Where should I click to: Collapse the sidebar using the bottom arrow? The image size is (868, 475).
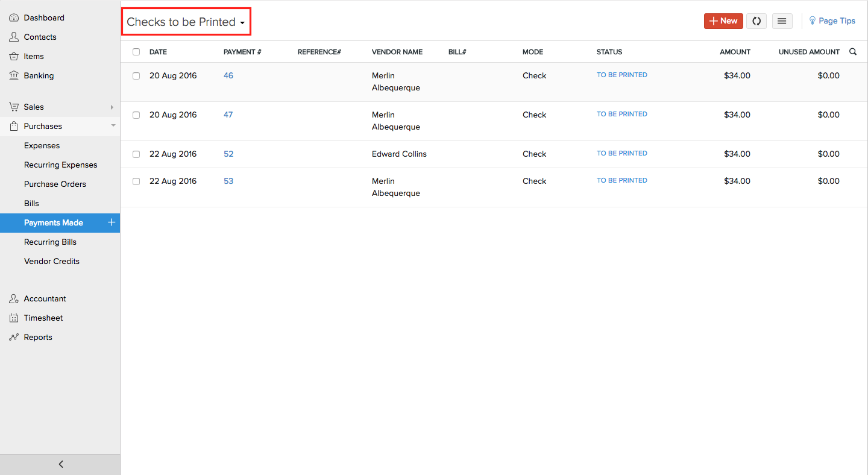click(x=60, y=464)
